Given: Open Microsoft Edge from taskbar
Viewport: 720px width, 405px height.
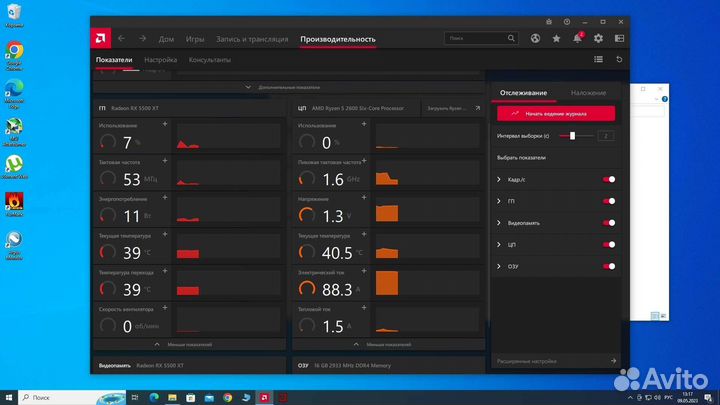Looking at the screenshot, I should pyautogui.click(x=154, y=398).
